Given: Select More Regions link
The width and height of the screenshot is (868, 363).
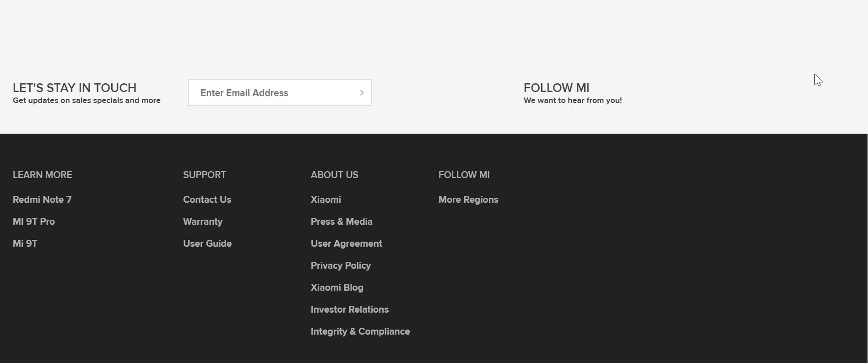Looking at the screenshot, I should [x=468, y=200].
